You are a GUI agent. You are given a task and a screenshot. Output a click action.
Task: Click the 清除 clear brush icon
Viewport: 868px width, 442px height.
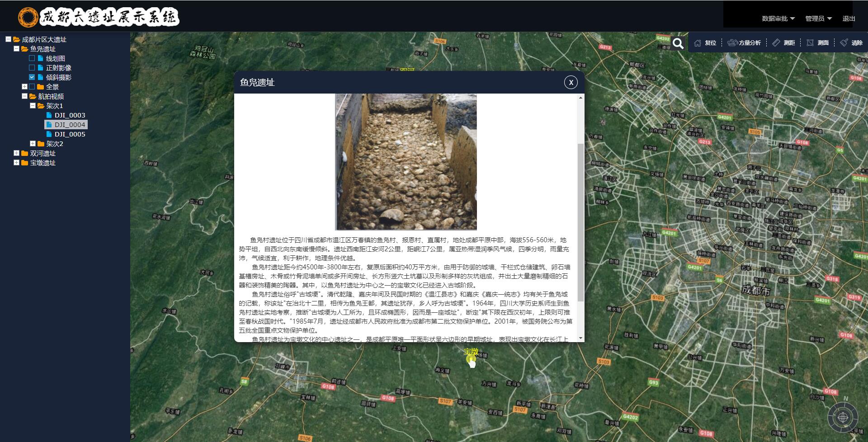(x=844, y=42)
